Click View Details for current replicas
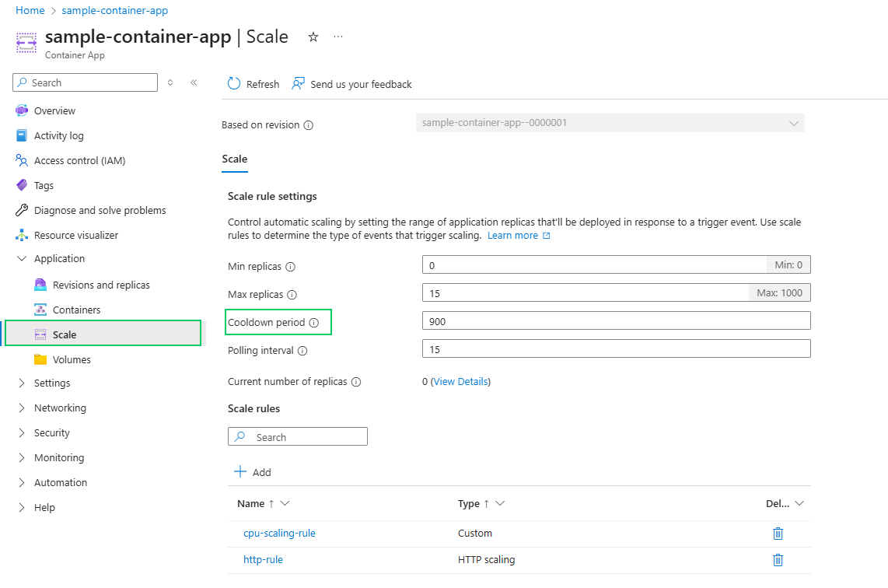Screen dimensions: 888x588 click(461, 382)
